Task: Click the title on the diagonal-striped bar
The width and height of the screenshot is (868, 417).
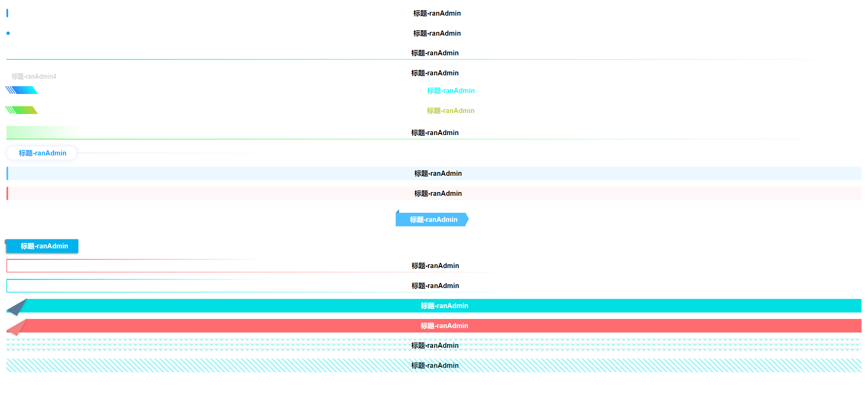Action: (x=435, y=365)
